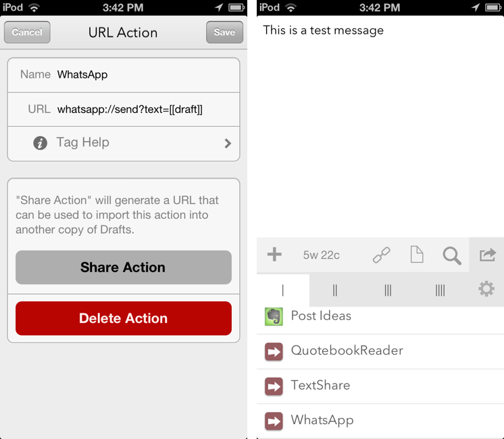Open search with the magnifying glass icon
This screenshot has height=439, width=504.
tap(451, 255)
